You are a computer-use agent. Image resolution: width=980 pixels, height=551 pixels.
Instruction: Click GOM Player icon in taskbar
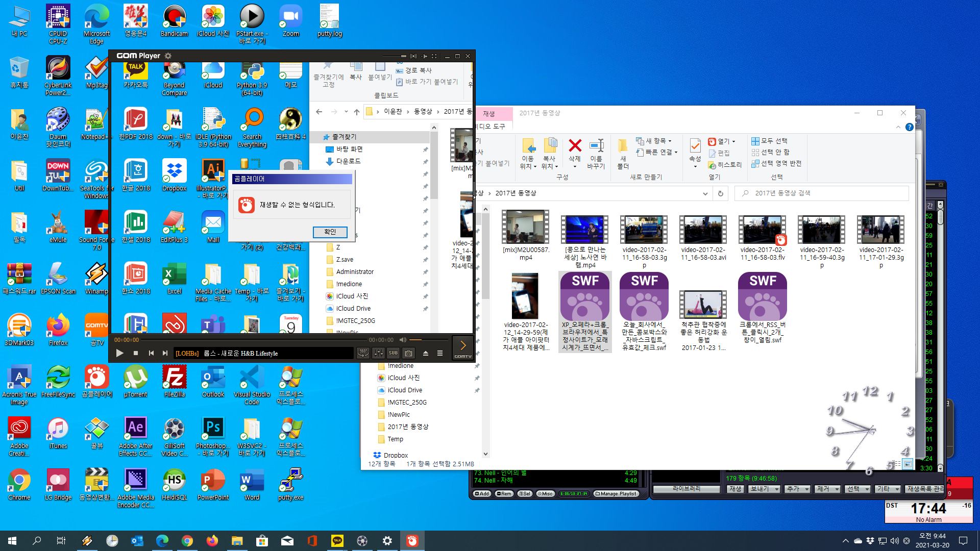coord(412,541)
